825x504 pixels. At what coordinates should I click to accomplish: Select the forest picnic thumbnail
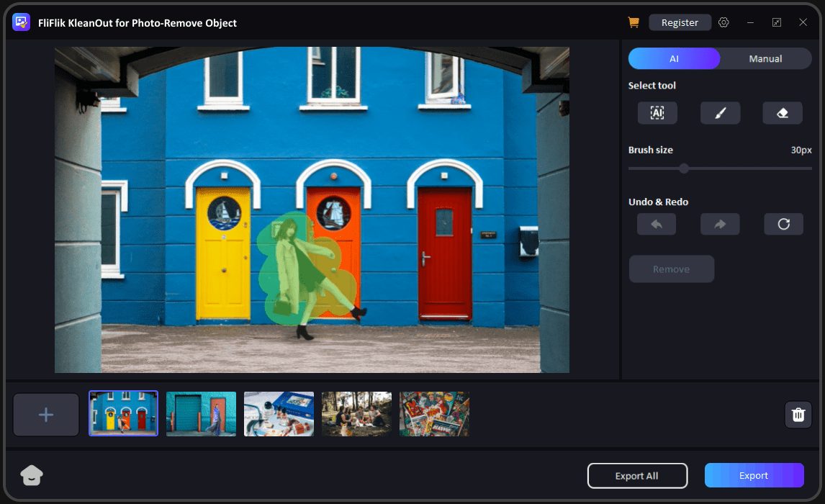coord(357,414)
